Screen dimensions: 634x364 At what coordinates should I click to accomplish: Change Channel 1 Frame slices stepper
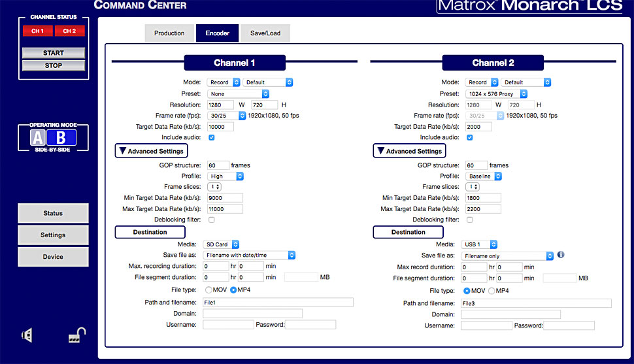[x=214, y=187]
